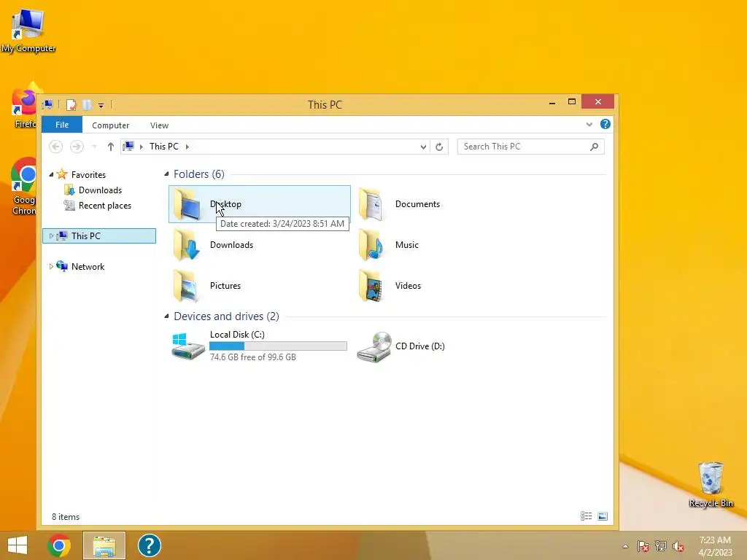This screenshot has height=560, width=747.
Task: Open the Videos folder icon
Action: point(371,286)
